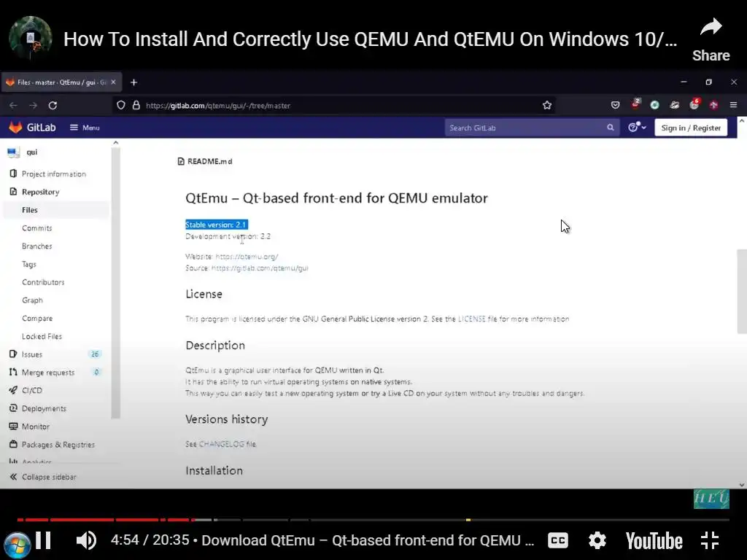The height and width of the screenshot is (560, 747).
Task: Select highlighted Stable version: 2.1 text
Action: pos(216,225)
